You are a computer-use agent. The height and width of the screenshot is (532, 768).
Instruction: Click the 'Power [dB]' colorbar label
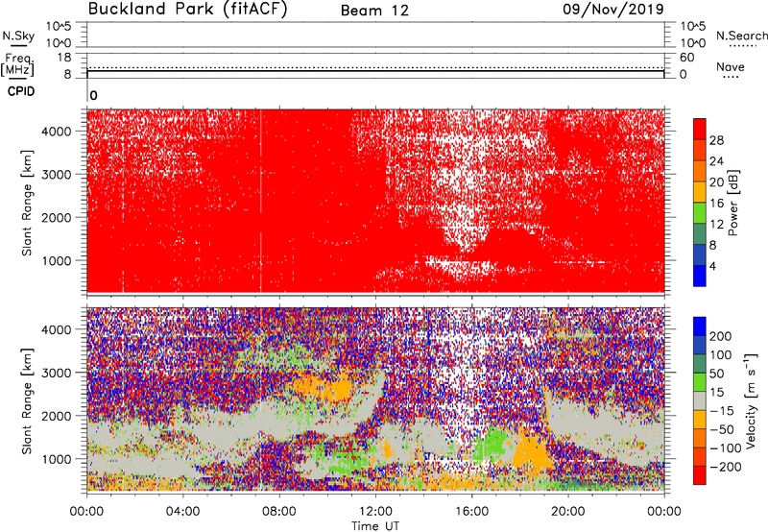click(x=732, y=203)
